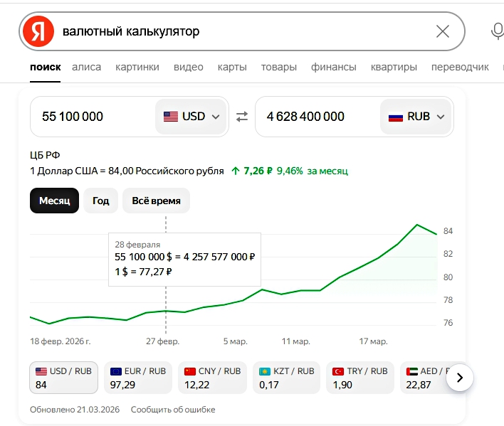Open the USD source currency dropdown
The image size is (504, 426).
pos(191,117)
